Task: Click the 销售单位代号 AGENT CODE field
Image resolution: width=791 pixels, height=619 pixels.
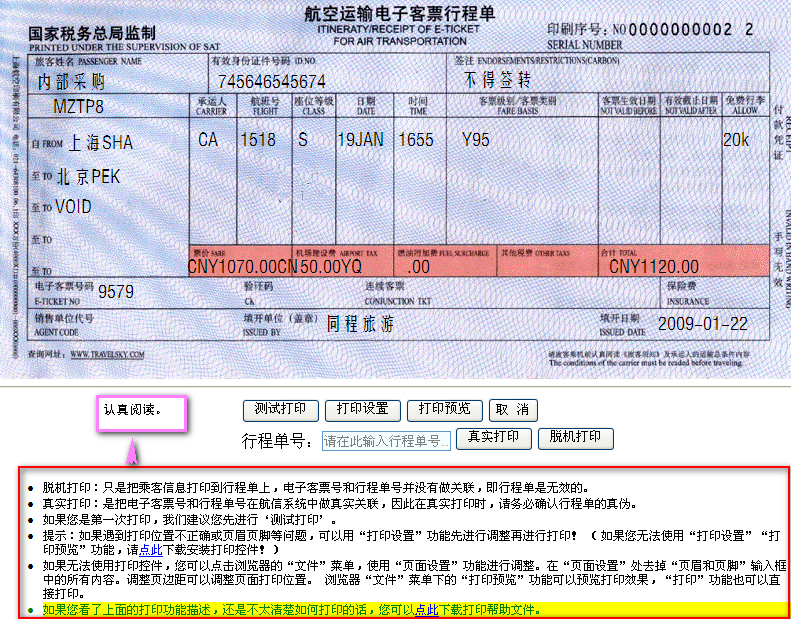Action: coord(64,325)
